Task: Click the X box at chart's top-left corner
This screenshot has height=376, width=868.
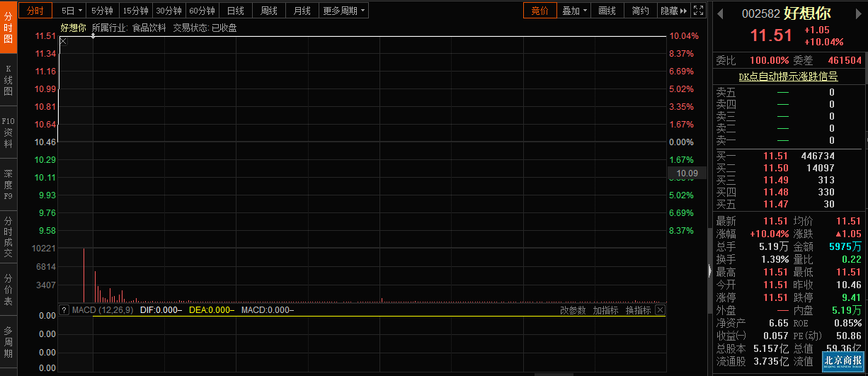Action: [63, 42]
